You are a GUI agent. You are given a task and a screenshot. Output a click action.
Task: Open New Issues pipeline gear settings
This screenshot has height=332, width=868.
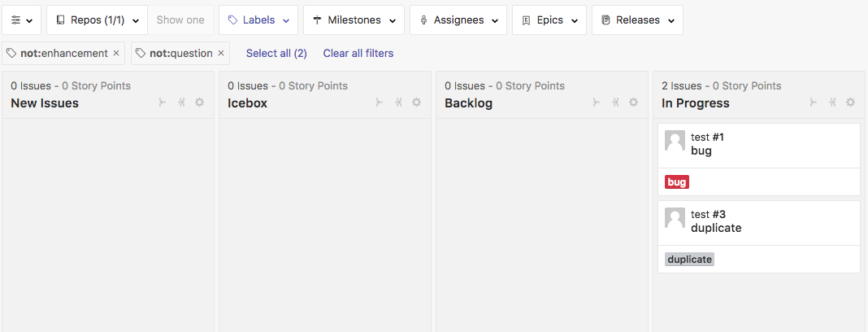[200, 103]
